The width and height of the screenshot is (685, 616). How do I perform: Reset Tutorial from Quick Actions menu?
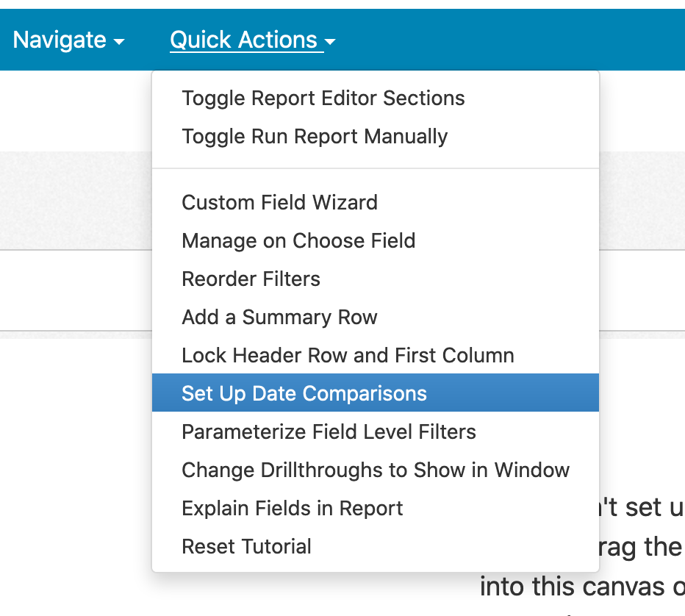click(246, 547)
